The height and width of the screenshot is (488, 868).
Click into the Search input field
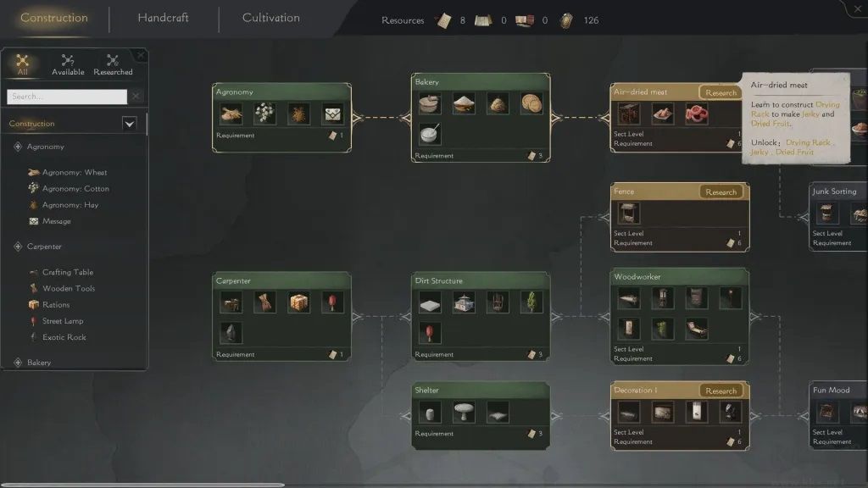tap(66, 97)
